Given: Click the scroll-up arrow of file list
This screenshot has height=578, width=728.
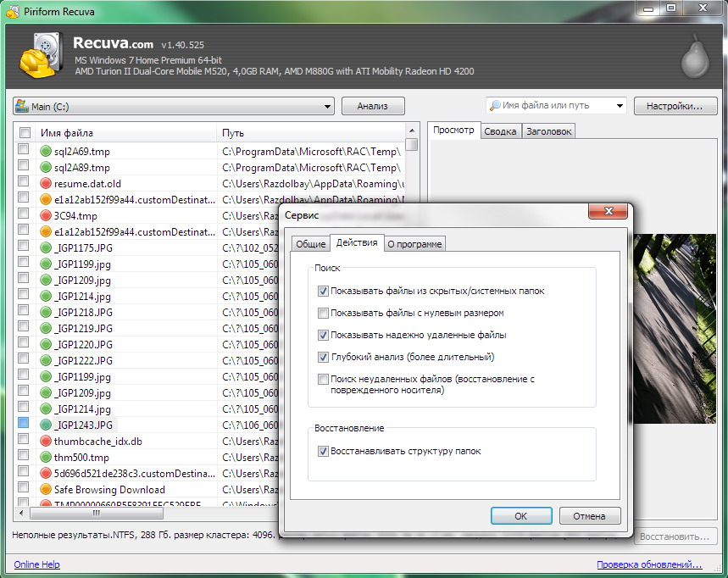Looking at the screenshot, I should click(411, 130).
